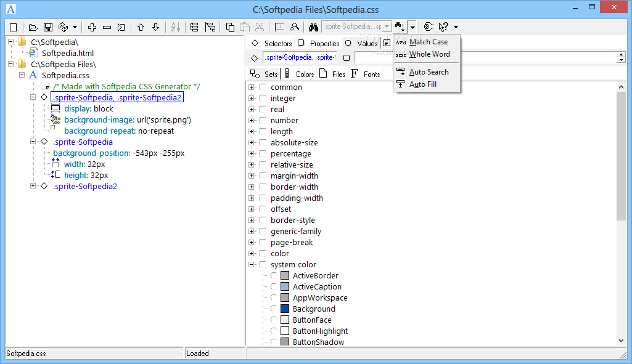632x364 pixels.
Task: Check the 'border-style' set checkbox
Action: point(263,220)
